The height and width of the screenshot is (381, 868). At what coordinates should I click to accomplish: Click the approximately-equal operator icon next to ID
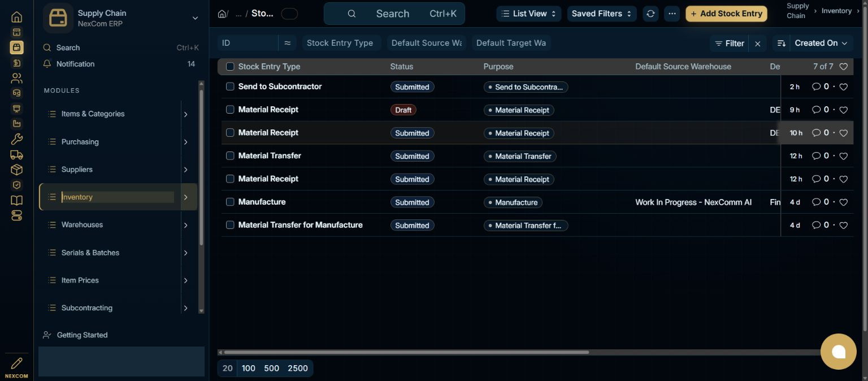(x=287, y=43)
